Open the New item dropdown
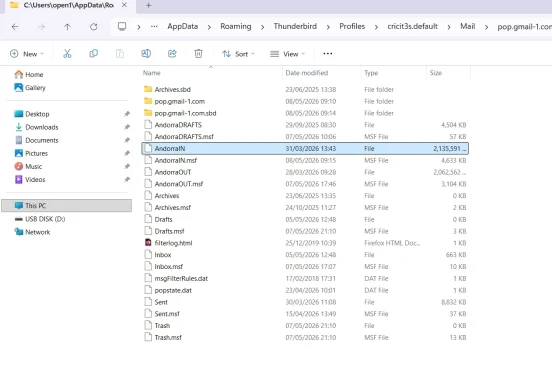Screen dimensions: 552x384 (x=27, y=54)
